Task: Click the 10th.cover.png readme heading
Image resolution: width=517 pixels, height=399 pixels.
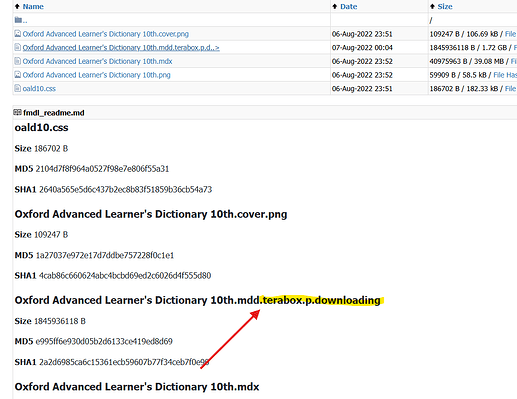Action: tap(151, 214)
